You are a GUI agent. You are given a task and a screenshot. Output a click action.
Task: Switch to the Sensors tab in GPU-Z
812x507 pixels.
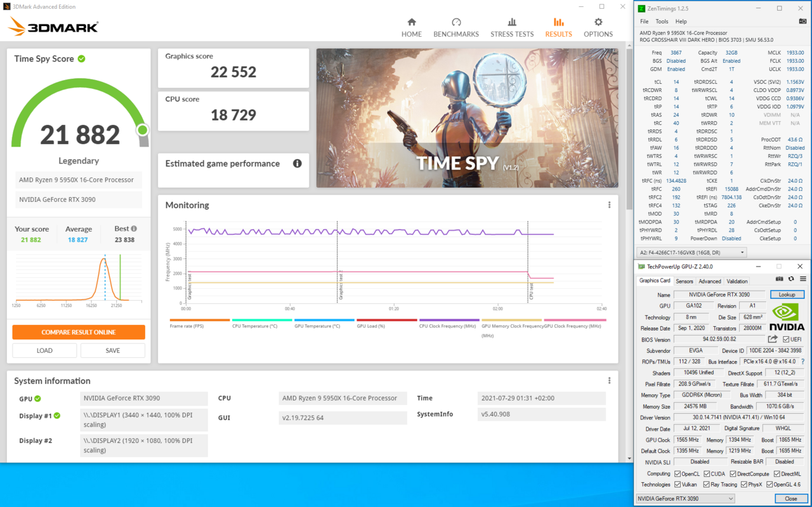[x=684, y=280]
